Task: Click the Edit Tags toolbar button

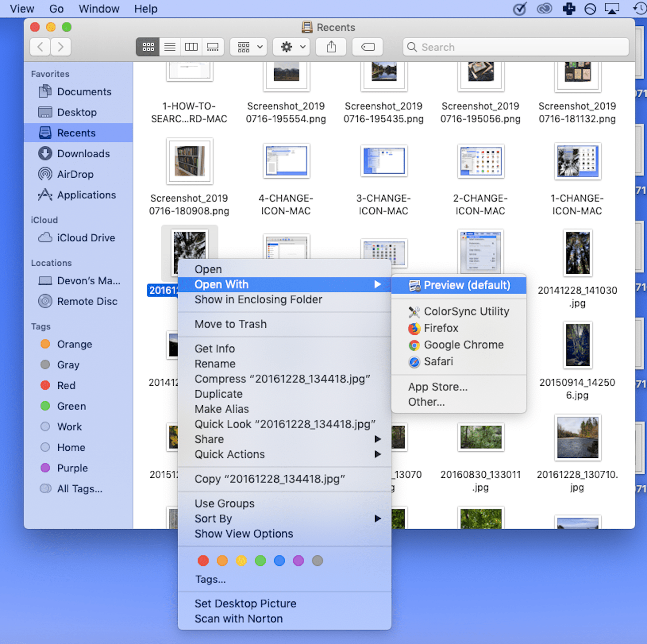Action: pyautogui.click(x=368, y=47)
